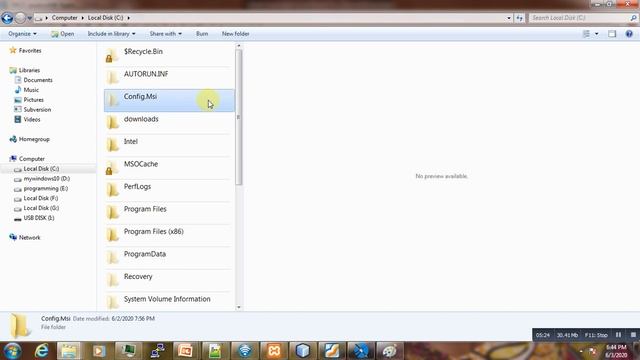Launch Internet Explorer from taskbar

41,351
